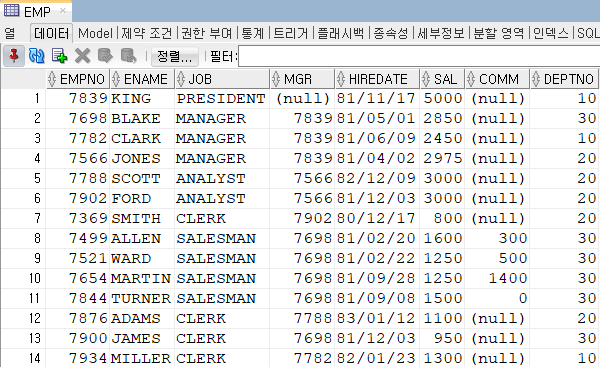Screen dimensions: 600x367
Task: Click the ALLEN name cell
Action: pos(142,238)
